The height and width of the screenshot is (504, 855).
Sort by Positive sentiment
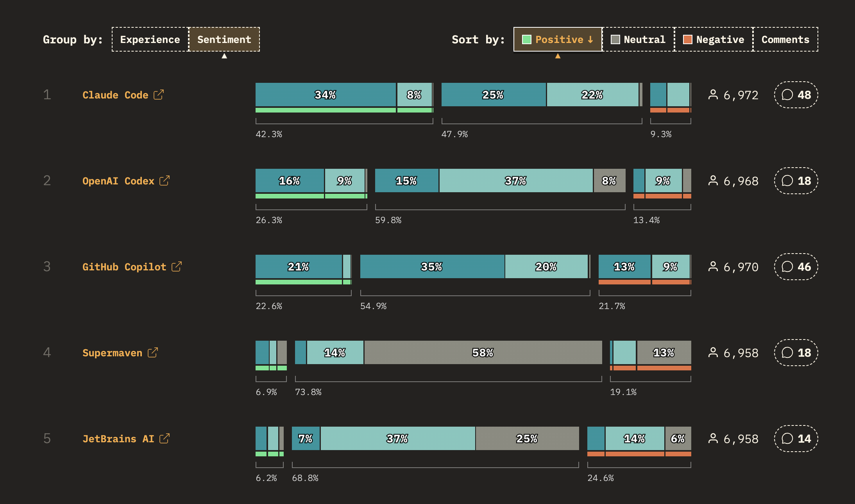pos(558,39)
